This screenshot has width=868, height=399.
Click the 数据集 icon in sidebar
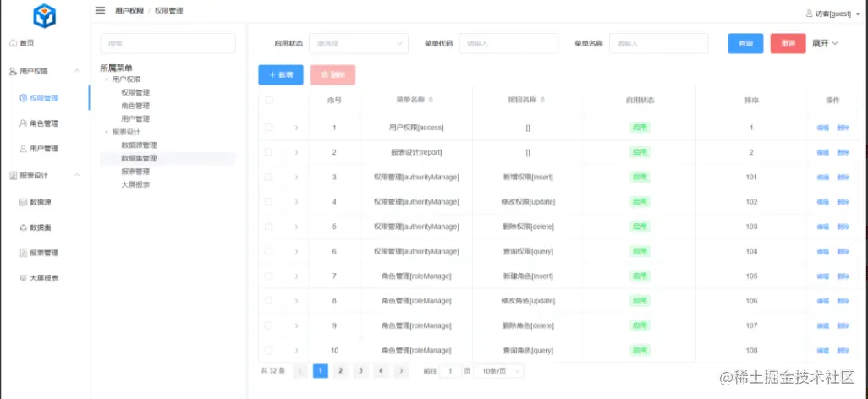[x=23, y=227]
